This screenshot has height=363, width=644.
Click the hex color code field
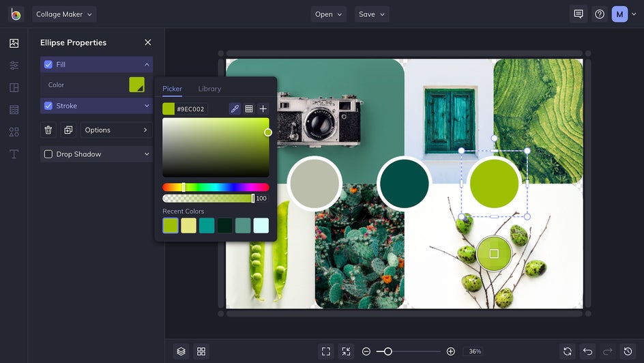click(x=191, y=109)
